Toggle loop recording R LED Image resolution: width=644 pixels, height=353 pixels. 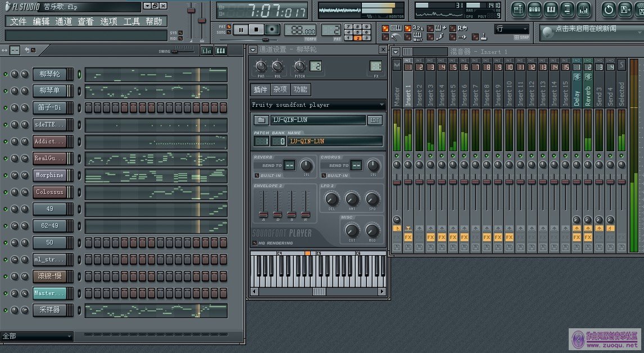tap(452, 28)
